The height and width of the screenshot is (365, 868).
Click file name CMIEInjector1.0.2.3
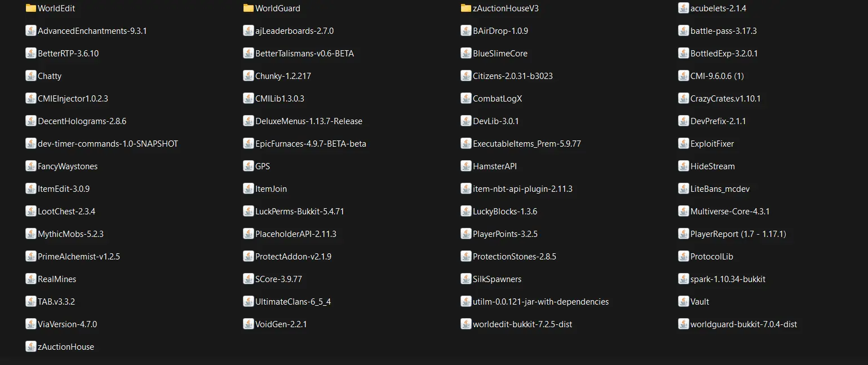[x=73, y=99]
